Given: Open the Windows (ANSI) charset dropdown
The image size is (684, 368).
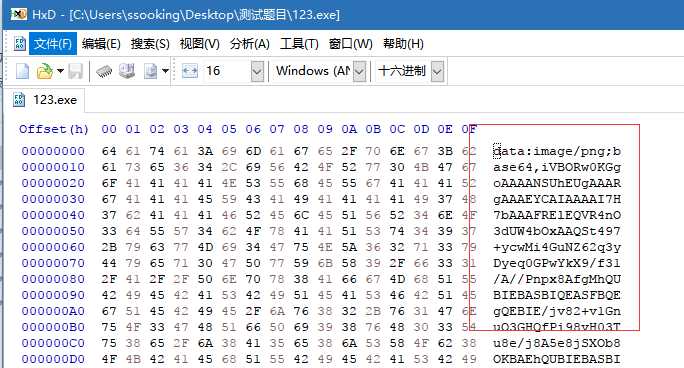Looking at the screenshot, I should (x=359, y=72).
